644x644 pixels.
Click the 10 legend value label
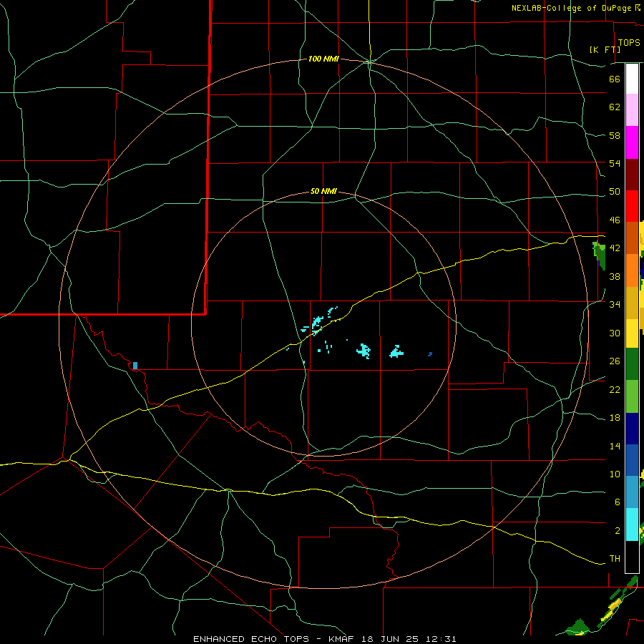(x=615, y=474)
